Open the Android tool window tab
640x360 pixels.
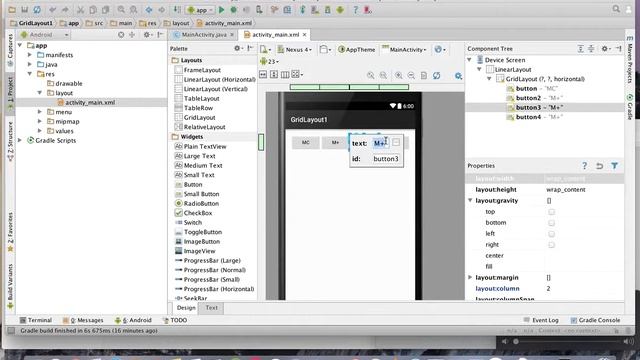coord(133,320)
